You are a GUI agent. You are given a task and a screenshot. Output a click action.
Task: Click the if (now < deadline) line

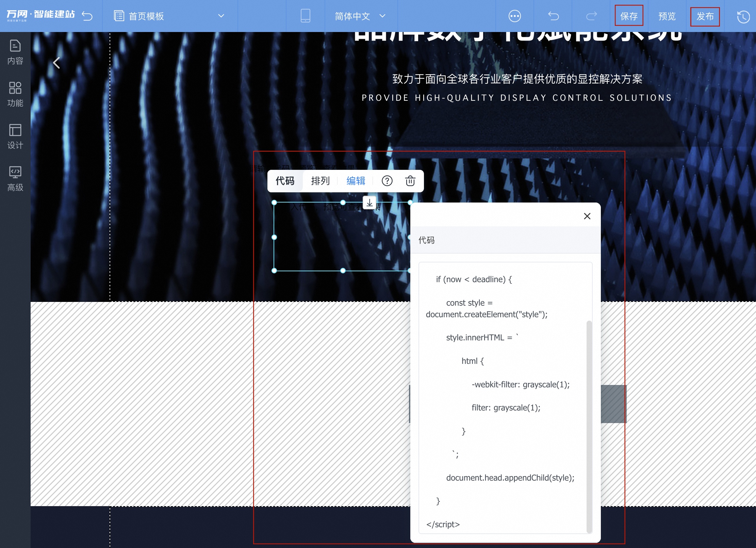click(x=474, y=279)
